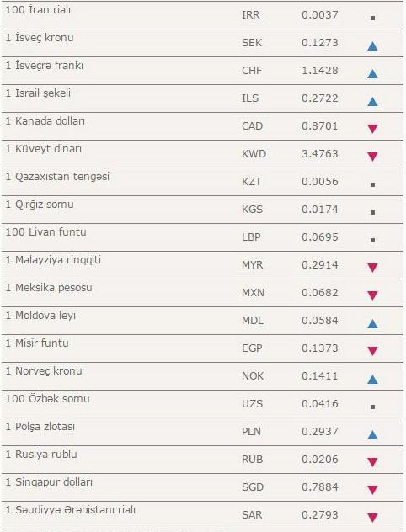Click the blue up arrow for PLN
The width and height of the screenshot is (406, 532).
(x=372, y=434)
